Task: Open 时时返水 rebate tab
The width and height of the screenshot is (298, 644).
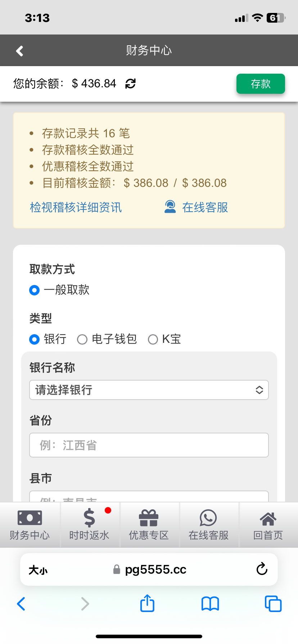Action: (89, 525)
